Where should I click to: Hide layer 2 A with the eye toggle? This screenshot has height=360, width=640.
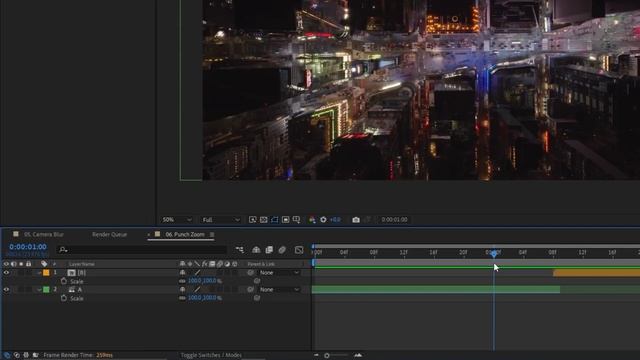[x=6, y=289]
